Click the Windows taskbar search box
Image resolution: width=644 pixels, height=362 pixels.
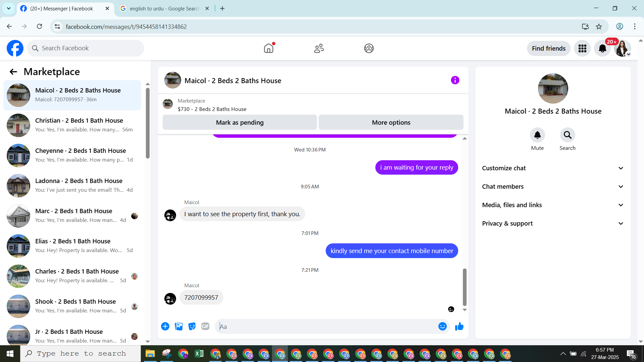(80, 354)
